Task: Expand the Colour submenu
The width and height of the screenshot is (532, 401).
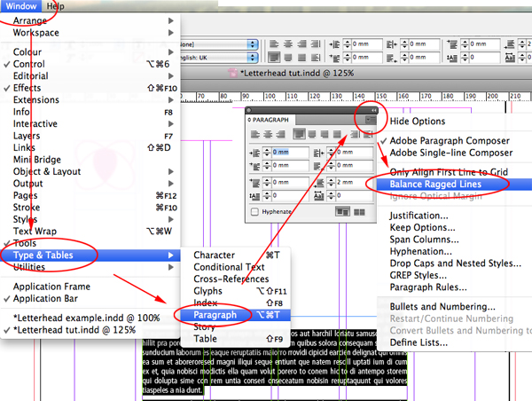Action: point(90,52)
